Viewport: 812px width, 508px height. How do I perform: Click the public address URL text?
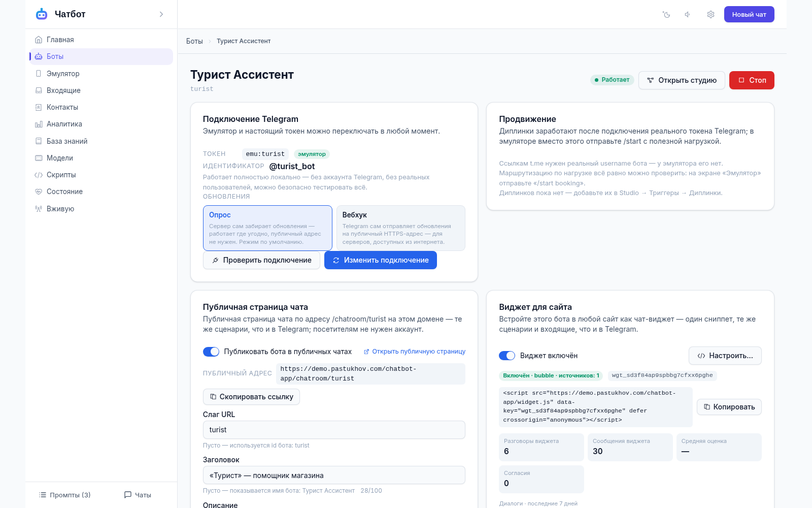tap(370, 374)
